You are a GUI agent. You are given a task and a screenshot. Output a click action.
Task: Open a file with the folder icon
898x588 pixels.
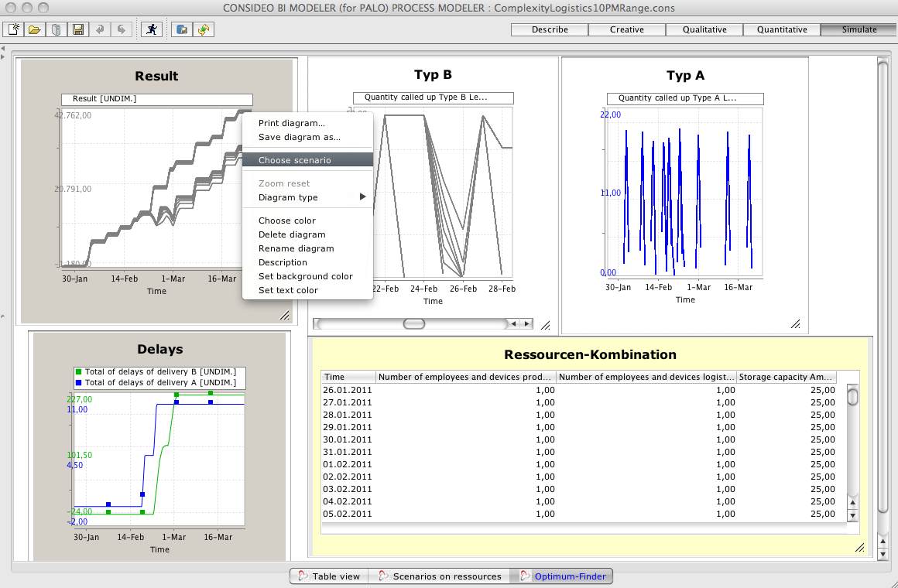coord(34,29)
